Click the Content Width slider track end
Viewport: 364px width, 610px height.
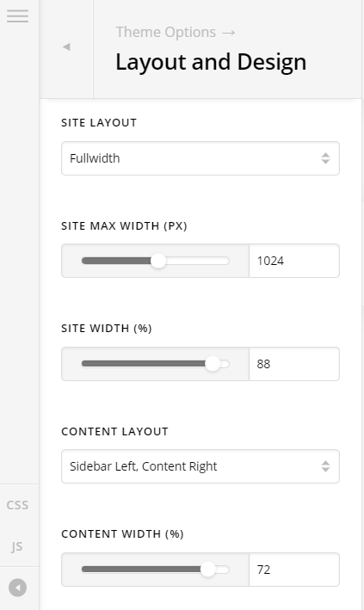(x=225, y=570)
